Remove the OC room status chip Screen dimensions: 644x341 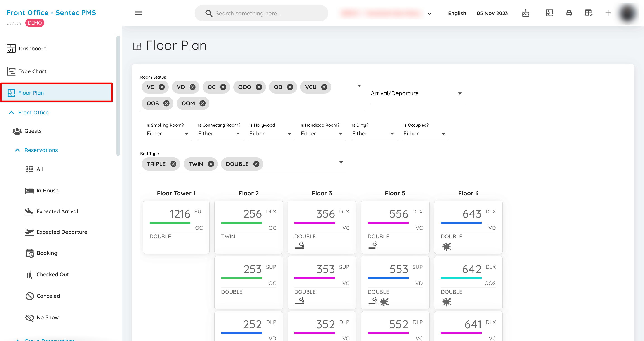pyautogui.click(x=223, y=87)
